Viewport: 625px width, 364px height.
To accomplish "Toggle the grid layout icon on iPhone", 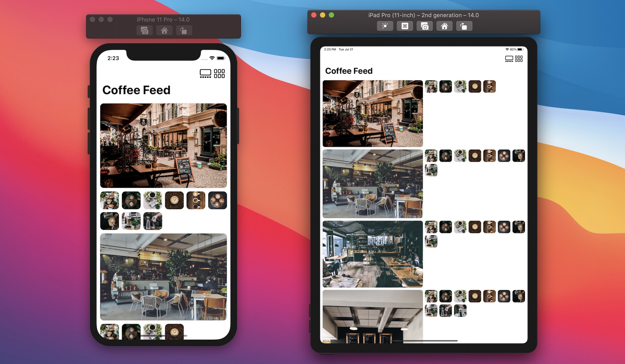I will (219, 73).
